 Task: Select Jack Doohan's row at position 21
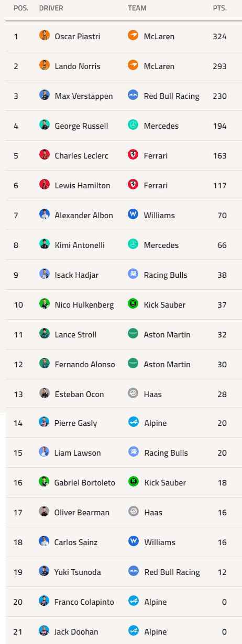124,631
